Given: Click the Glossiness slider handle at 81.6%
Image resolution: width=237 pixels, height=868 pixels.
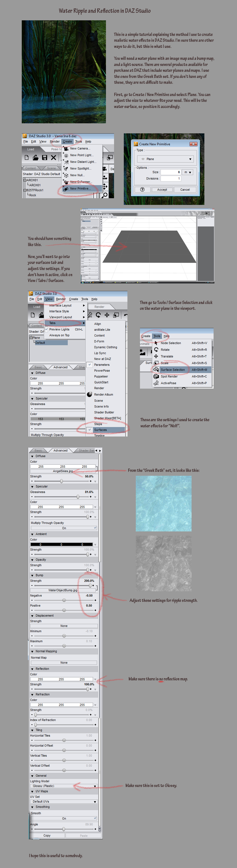Looking at the screenshot, I should coord(78,497).
